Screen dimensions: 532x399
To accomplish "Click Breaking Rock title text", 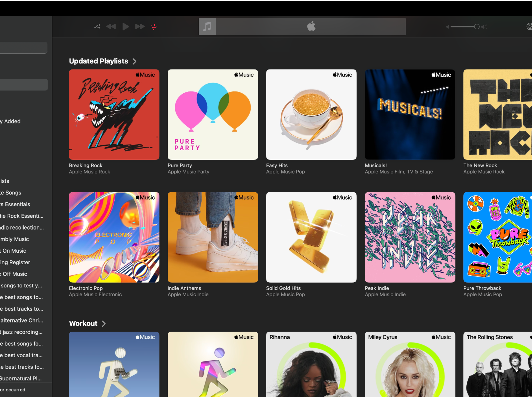I will 86,166.
